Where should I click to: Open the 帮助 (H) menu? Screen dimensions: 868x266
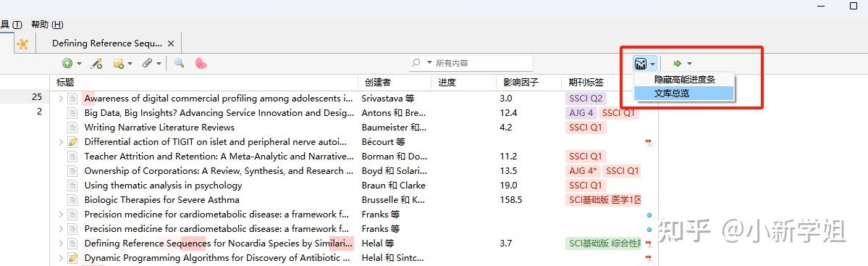pos(47,25)
